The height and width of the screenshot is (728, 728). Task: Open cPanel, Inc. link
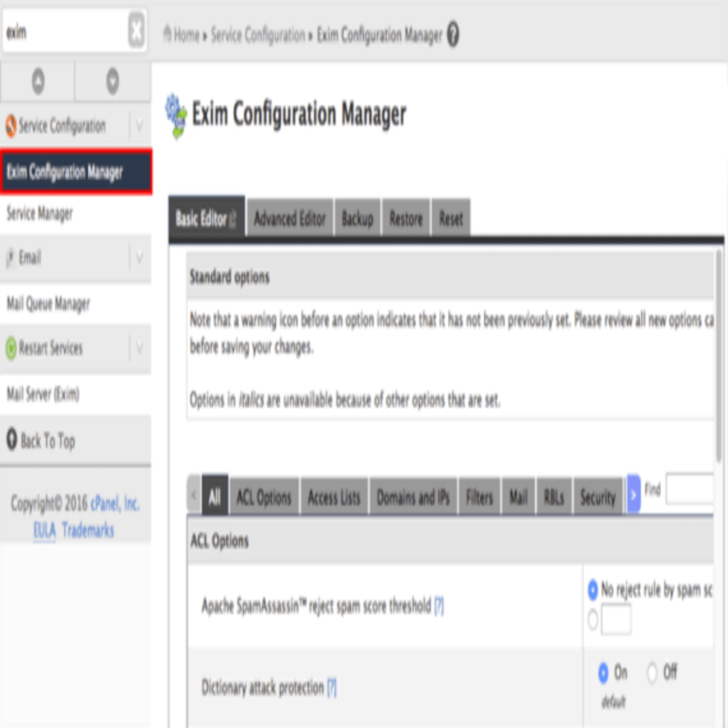point(114,503)
